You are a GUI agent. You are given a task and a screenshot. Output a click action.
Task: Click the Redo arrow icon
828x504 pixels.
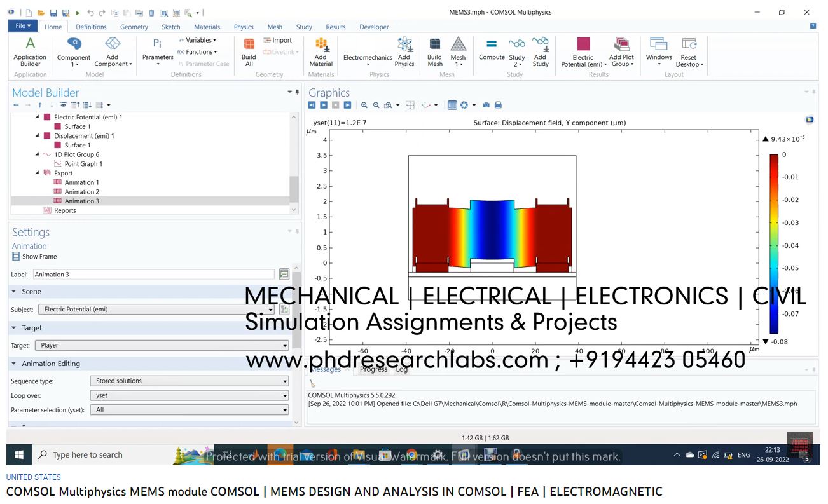click(x=102, y=13)
